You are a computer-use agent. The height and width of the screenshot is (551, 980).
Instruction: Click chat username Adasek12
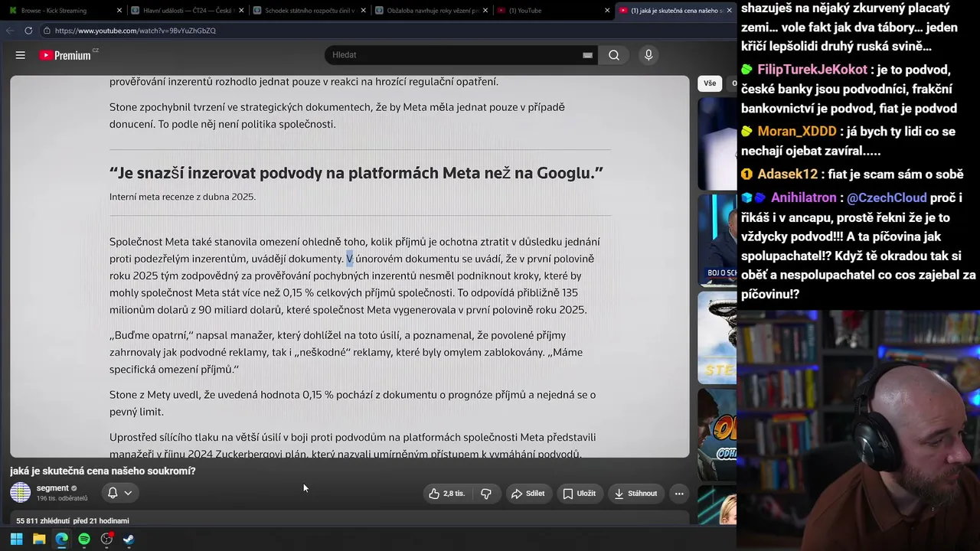tap(788, 174)
